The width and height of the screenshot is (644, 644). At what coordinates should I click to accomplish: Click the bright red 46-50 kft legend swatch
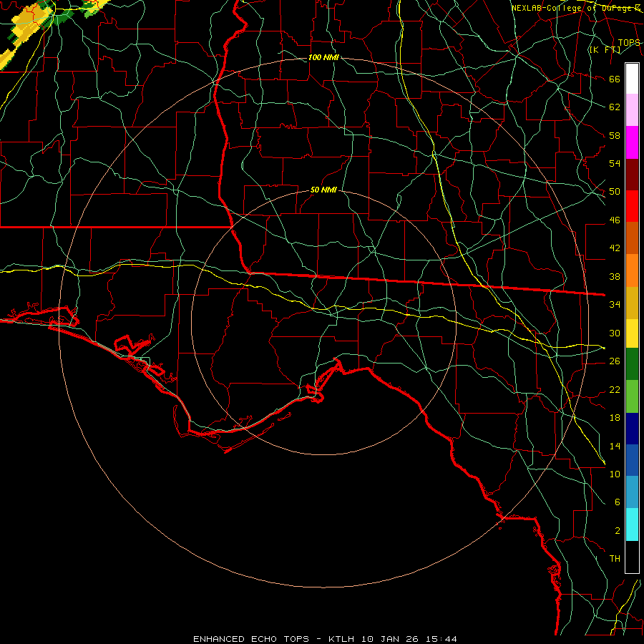tap(632, 206)
